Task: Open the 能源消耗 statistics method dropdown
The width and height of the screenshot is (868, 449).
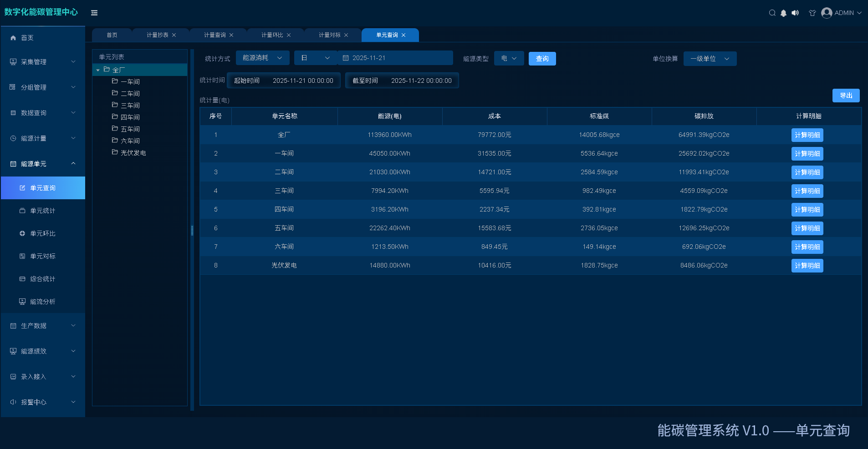Action: coord(263,58)
